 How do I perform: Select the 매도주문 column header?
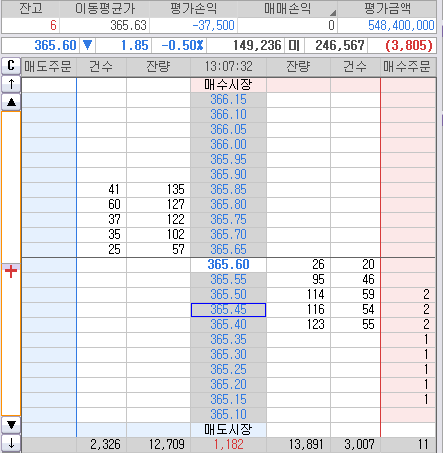49,67
